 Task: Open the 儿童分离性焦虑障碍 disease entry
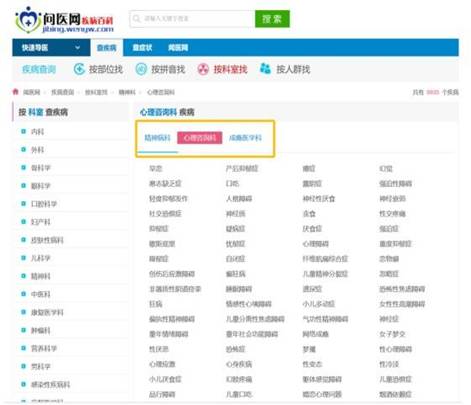(255, 319)
